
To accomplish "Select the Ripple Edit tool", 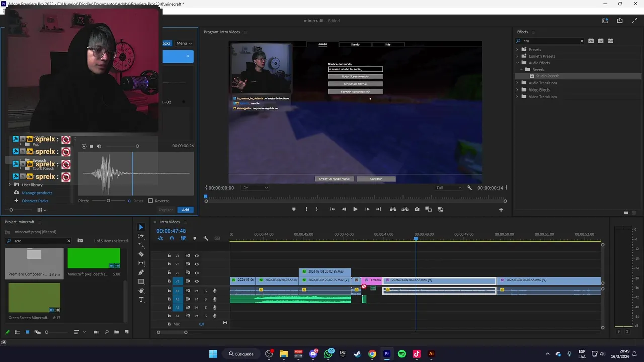I will [141, 245].
